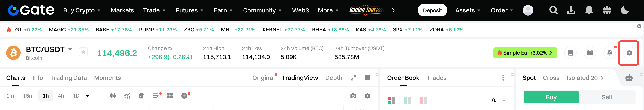Image resolution: width=644 pixels, height=110 pixels.
Task: Switch to Trading Data tab
Action: point(68,78)
